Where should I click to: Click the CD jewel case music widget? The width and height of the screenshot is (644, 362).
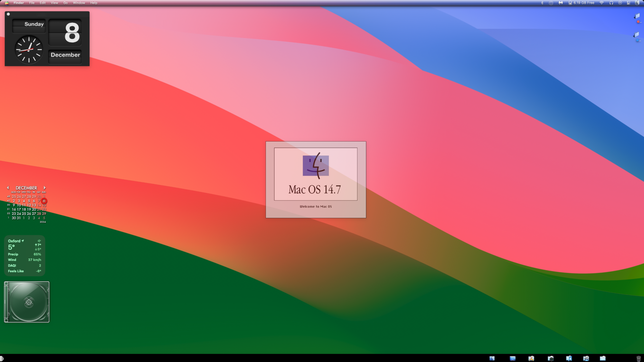pyautogui.click(x=27, y=302)
